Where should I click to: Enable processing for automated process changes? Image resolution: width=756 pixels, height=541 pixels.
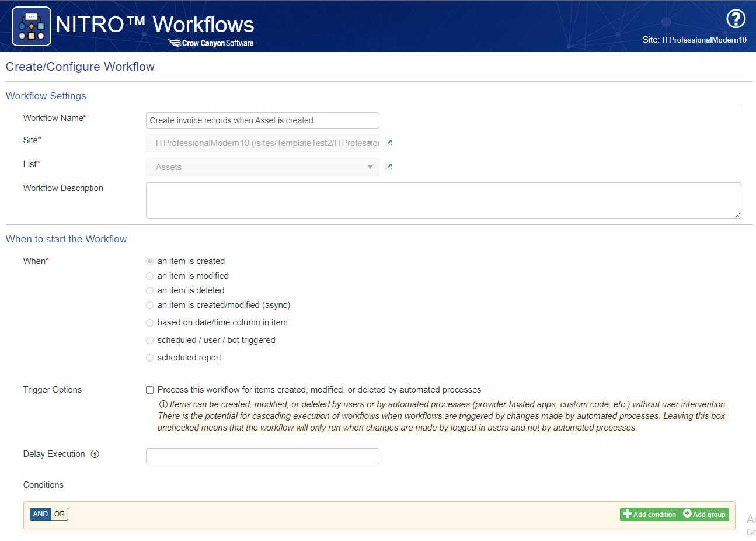(149, 389)
